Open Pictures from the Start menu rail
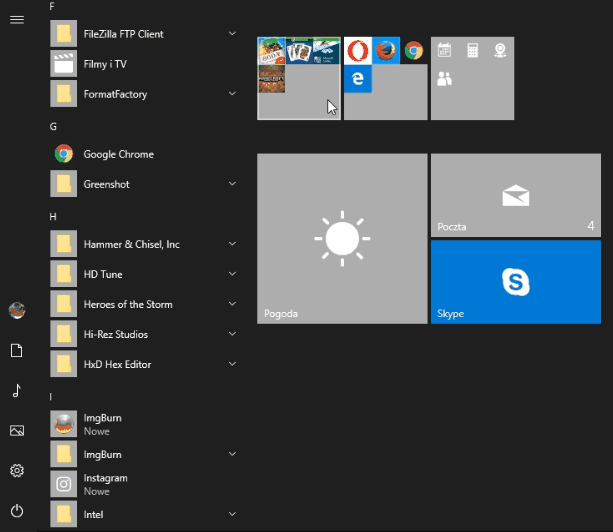This screenshot has height=532, width=613. pyautogui.click(x=17, y=431)
